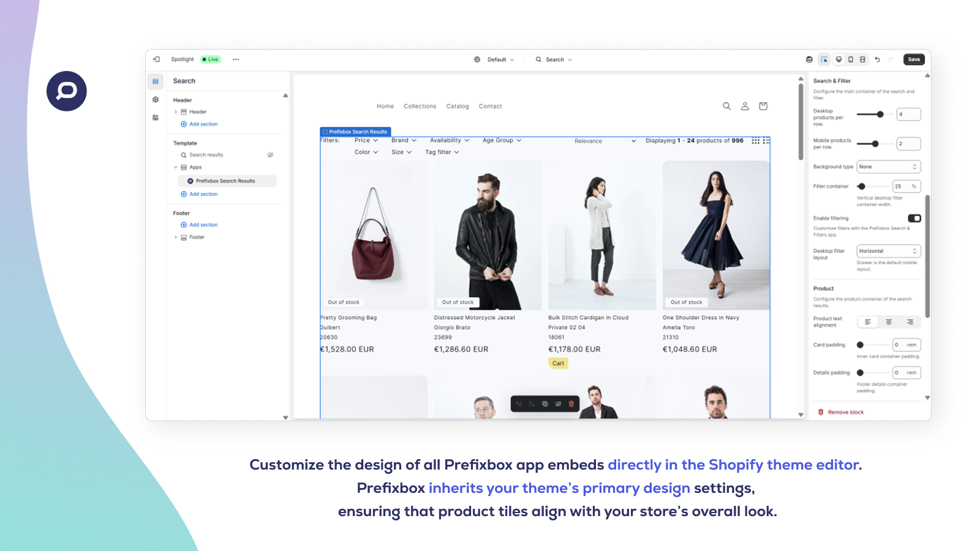Switch to mobile preview icon
The image size is (980, 551).
[851, 59]
